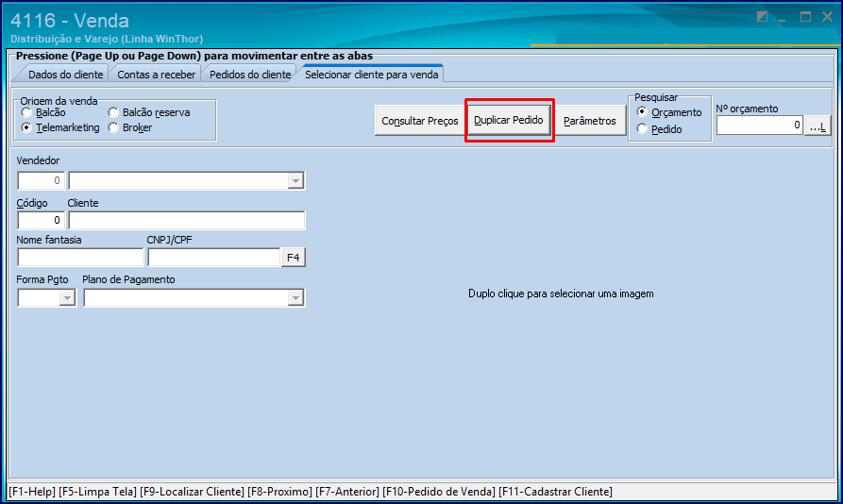Click [F11-Cadastrar Cliente] in status bar
The image size is (843, 504).
[555, 492]
